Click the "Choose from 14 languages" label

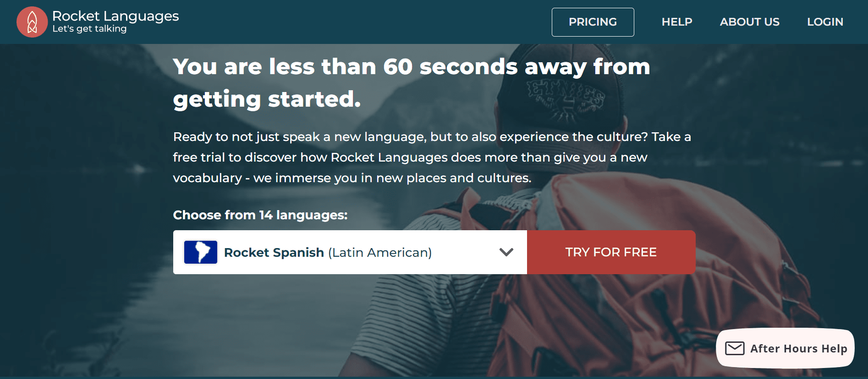pos(260,215)
